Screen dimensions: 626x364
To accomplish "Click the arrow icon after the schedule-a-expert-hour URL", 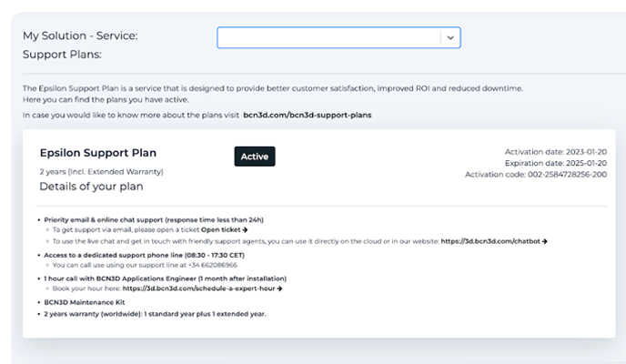I will (x=279, y=288).
